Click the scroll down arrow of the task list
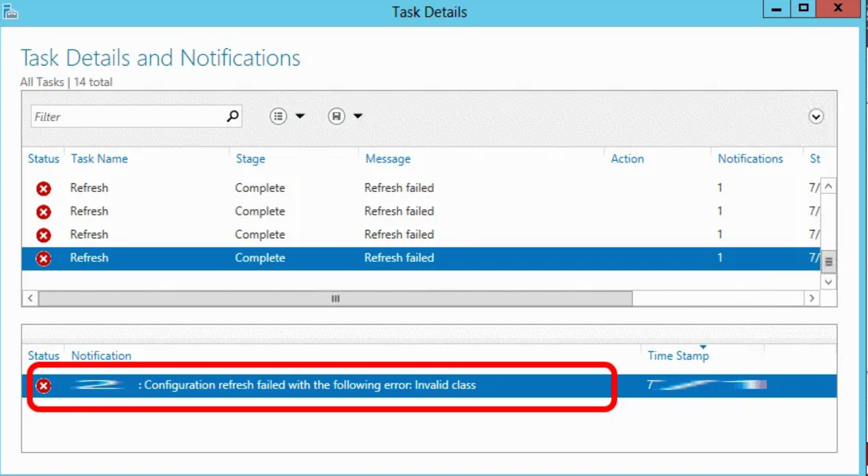 pos(828,282)
